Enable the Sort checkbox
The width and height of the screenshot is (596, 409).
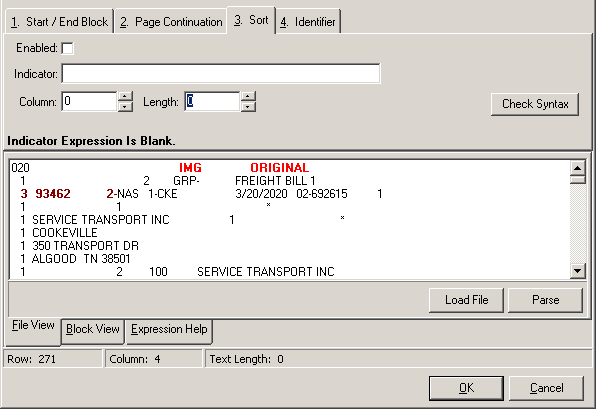click(x=67, y=49)
